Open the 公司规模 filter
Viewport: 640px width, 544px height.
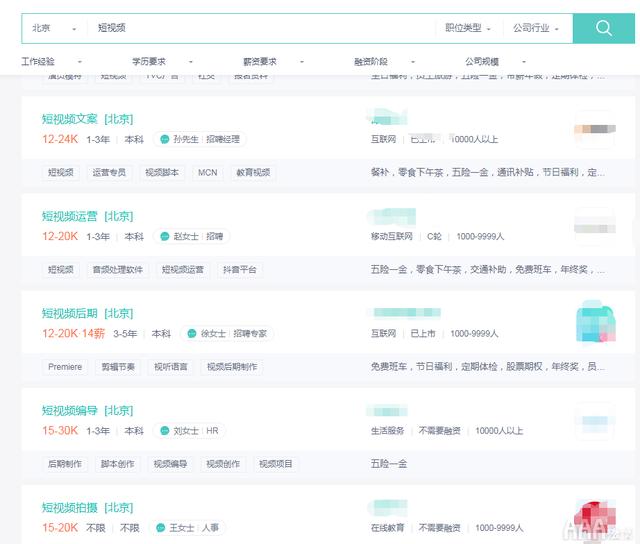(496, 62)
